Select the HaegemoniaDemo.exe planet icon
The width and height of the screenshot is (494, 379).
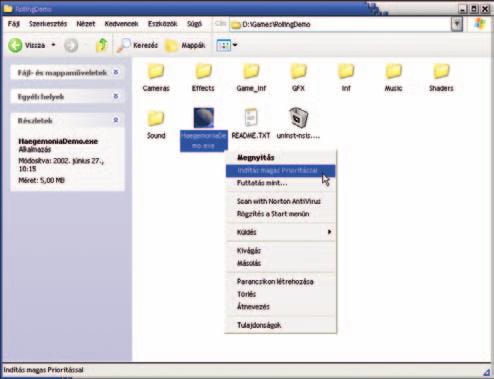[204, 118]
